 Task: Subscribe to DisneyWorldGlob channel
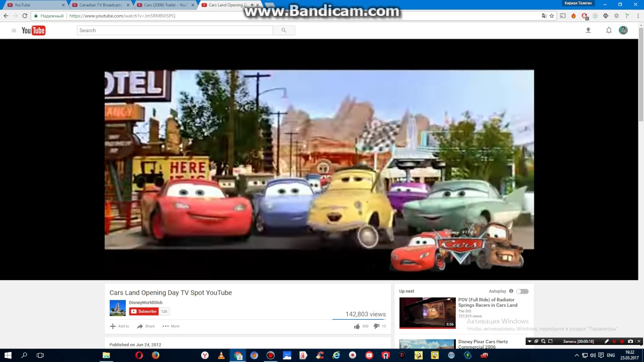coord(144,311)
